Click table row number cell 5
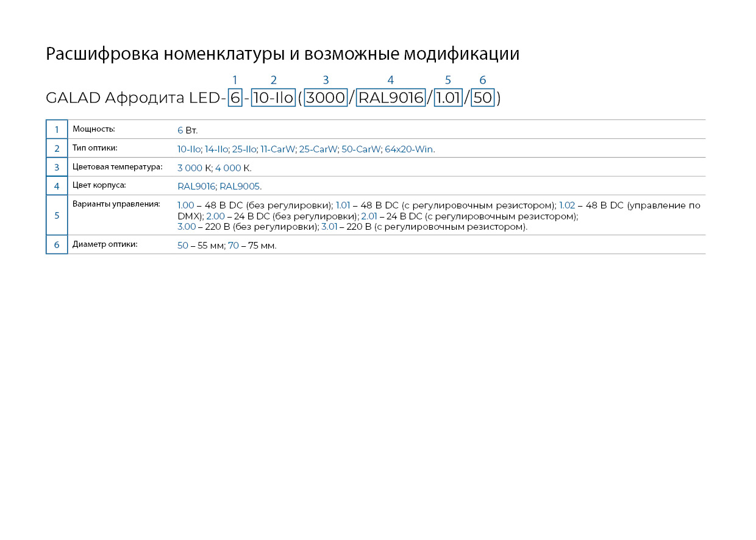The image size is (756, 540). 57,215
